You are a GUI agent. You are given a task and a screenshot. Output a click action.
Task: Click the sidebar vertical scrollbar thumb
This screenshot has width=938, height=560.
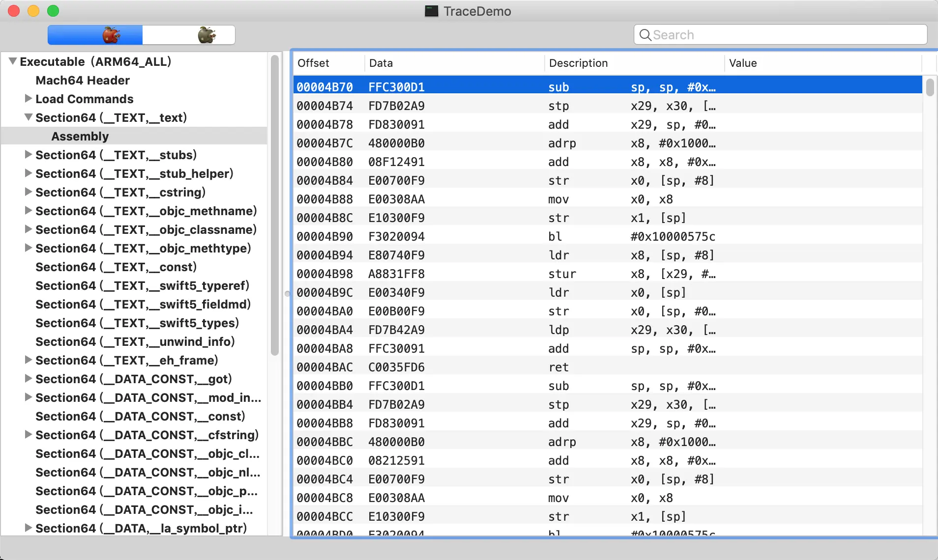point(275,205)
